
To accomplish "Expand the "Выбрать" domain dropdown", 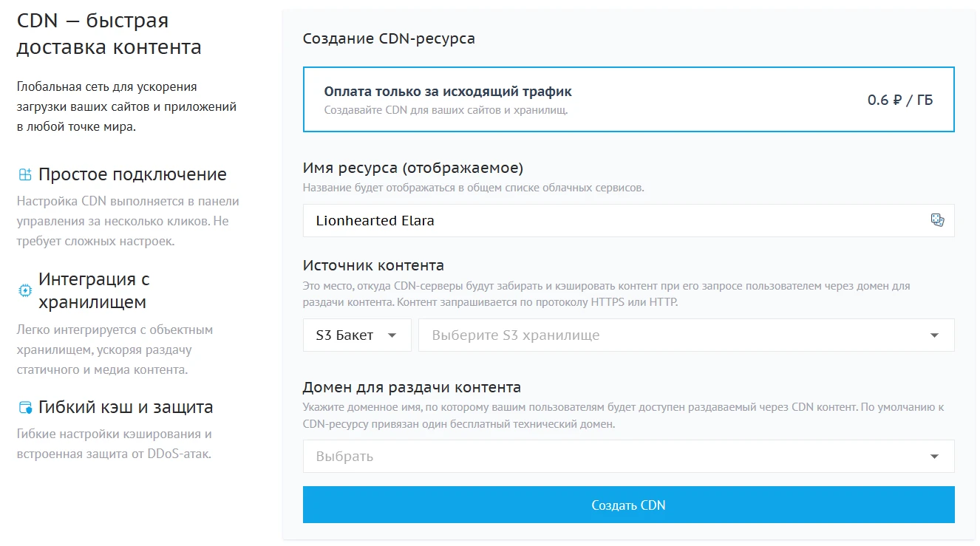I will click(628, 456).
